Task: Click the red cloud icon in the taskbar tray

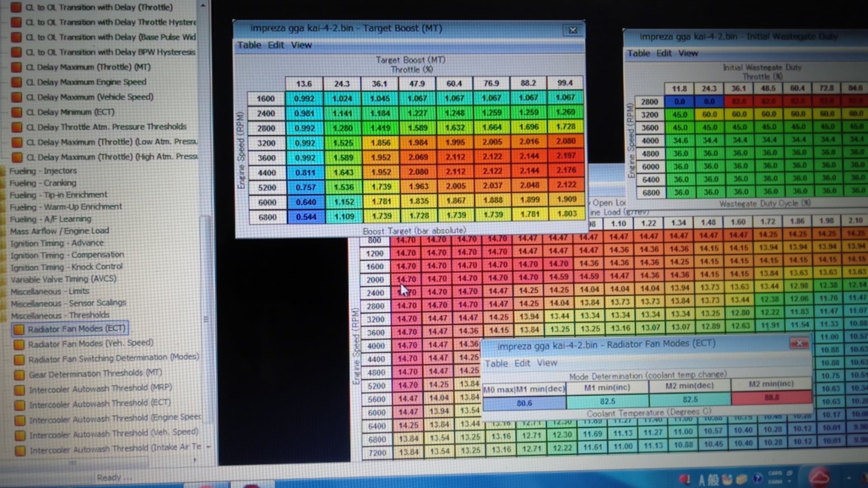Action: (819, 477)
